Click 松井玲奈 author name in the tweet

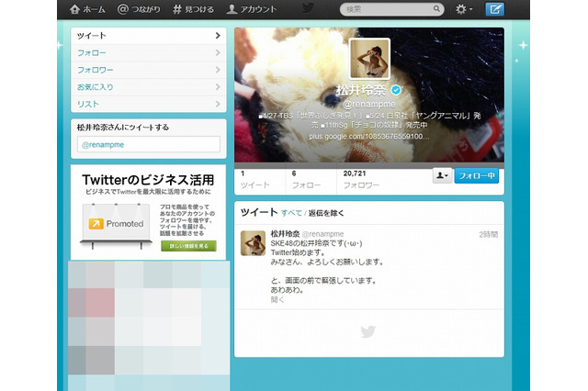(285, 234)
